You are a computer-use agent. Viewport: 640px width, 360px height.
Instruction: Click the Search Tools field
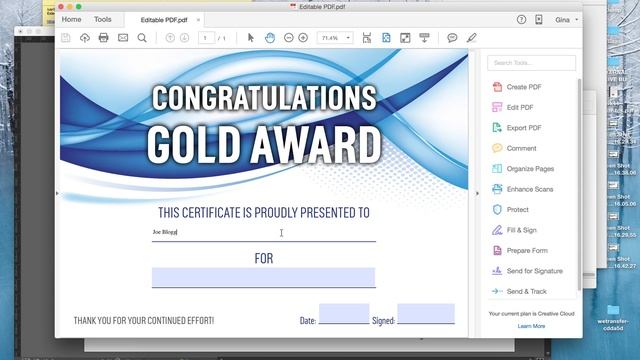531,63
